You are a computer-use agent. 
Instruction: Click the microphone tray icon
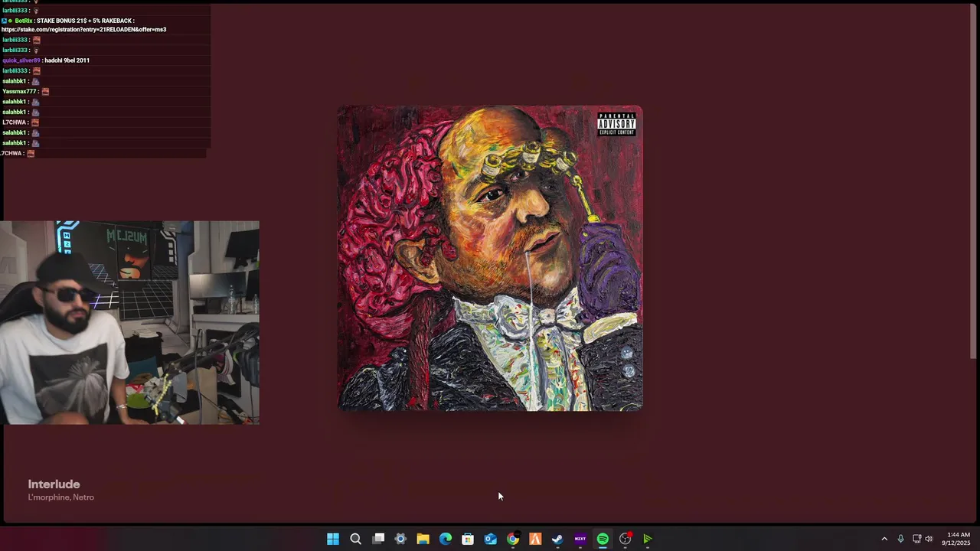(x=900, y=539)
